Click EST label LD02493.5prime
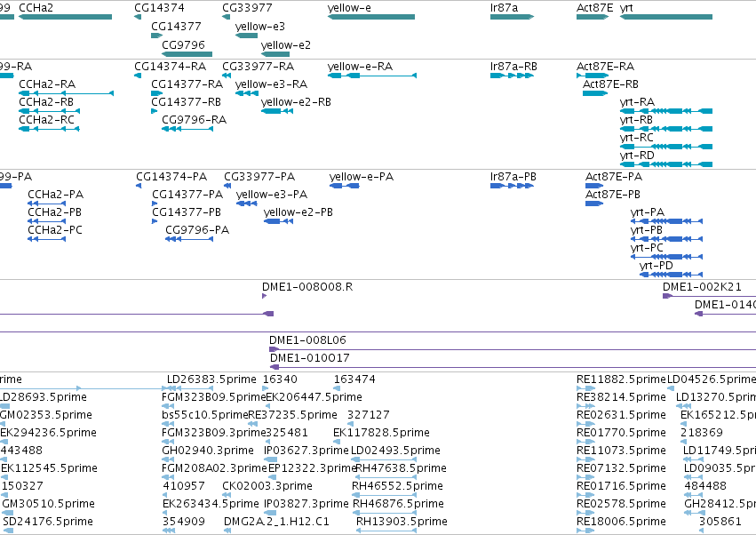This screenshot has width=756, height=535. pyautogui.click(x=395, y=451)
